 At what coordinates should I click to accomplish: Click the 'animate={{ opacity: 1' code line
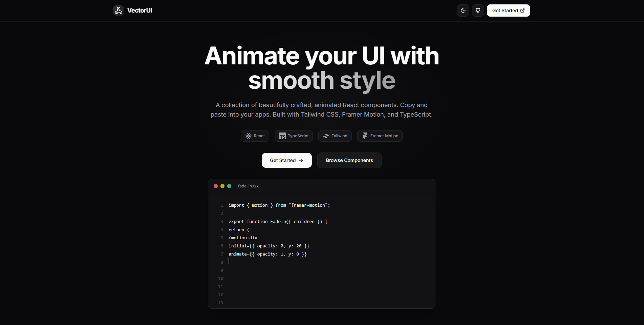[x=267, y=254]
